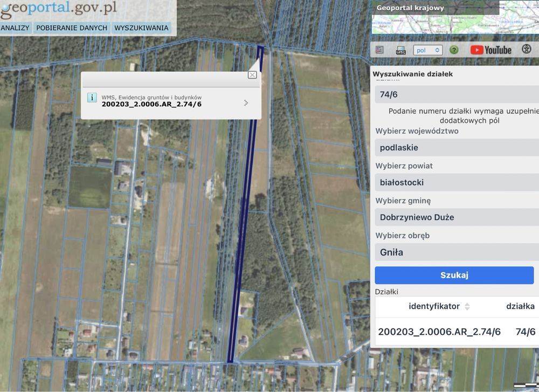This screenshot has height=392, width=539.
Task: Click the działka column header
Action: pos(520,306)
